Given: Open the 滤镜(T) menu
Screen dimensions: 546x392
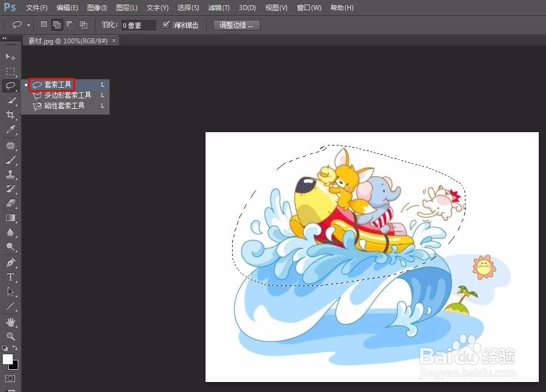Looking at the screenshot, I should point(219,8).
